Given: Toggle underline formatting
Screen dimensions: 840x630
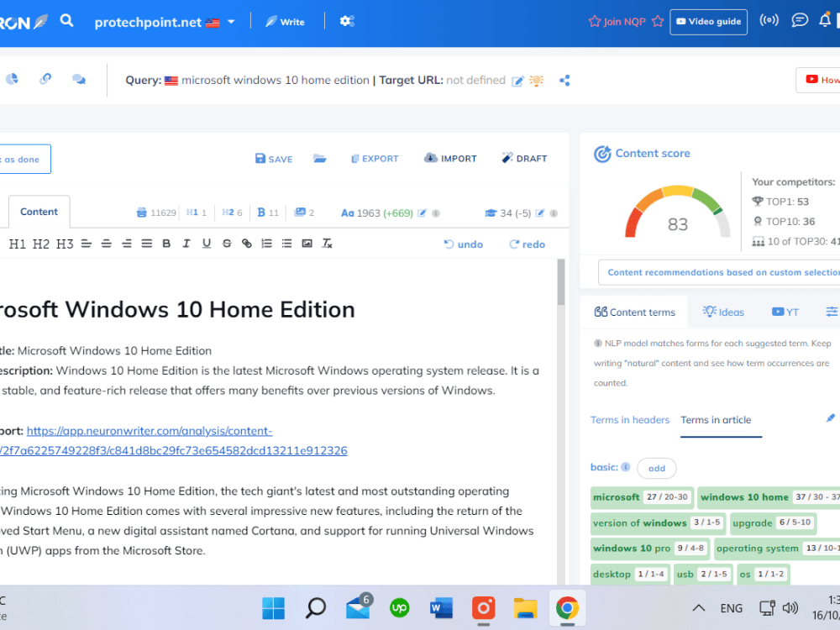Looking at the screenshot, I should (x=207, y=244).
